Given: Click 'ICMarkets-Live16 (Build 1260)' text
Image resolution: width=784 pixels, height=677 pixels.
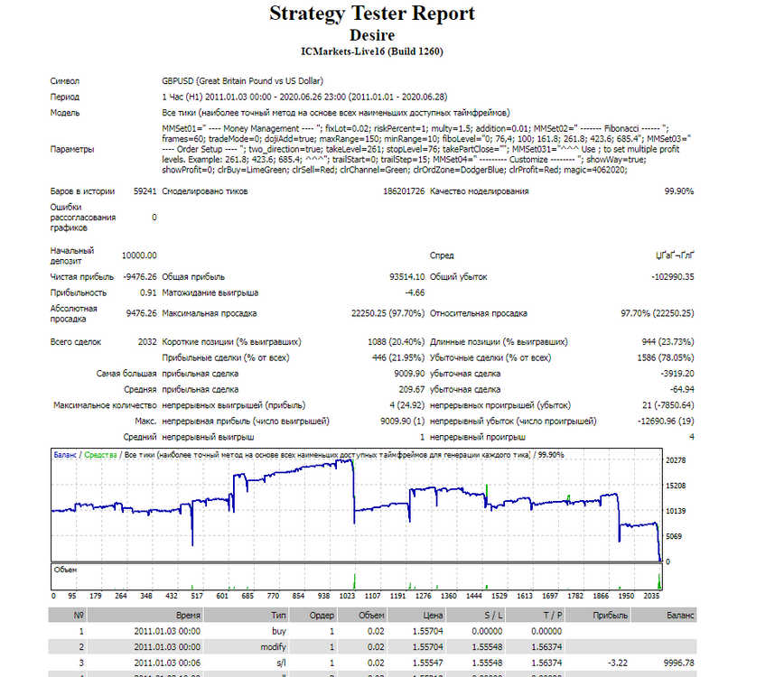Looking at the screenshot, I should point(372,51).
